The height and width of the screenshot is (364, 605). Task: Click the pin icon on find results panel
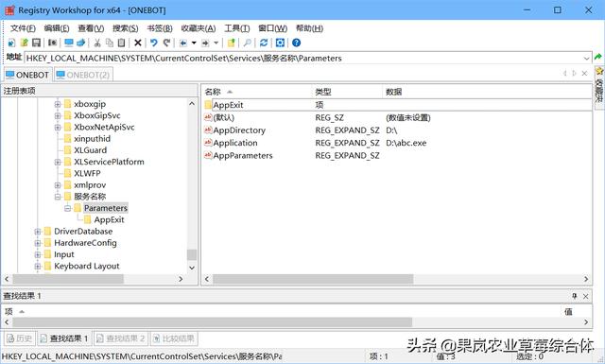pyautogui.click(x=575, y=296)
